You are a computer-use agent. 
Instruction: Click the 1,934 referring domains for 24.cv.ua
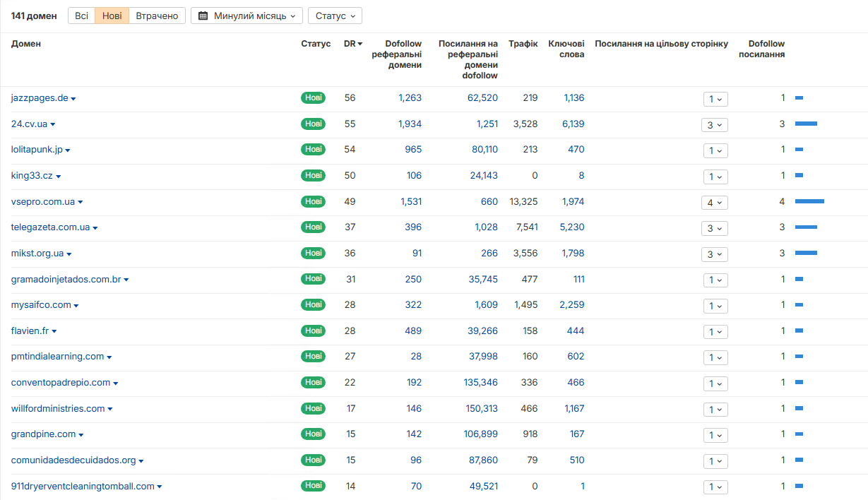410,124
